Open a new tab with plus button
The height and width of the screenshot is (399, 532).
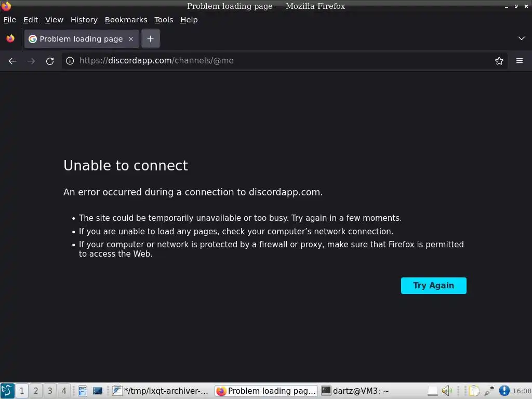click(150, 38)
